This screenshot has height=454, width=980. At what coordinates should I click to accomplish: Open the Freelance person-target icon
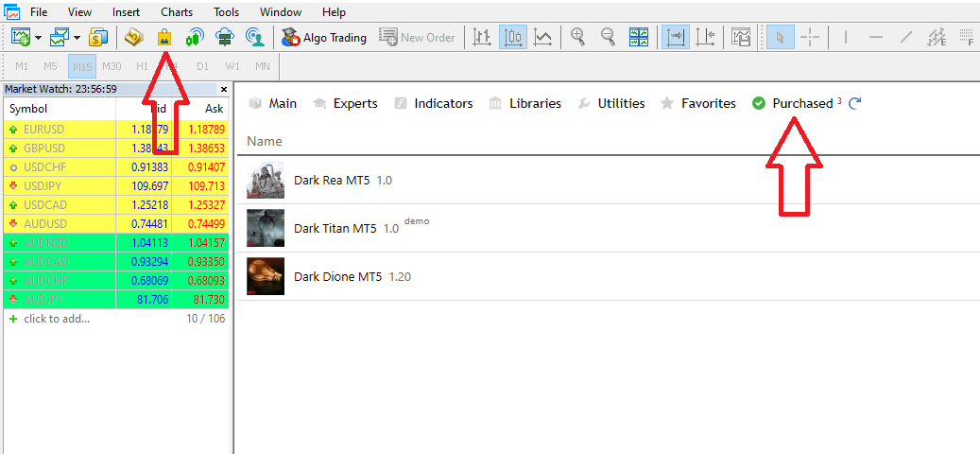(x=255, y=38)
